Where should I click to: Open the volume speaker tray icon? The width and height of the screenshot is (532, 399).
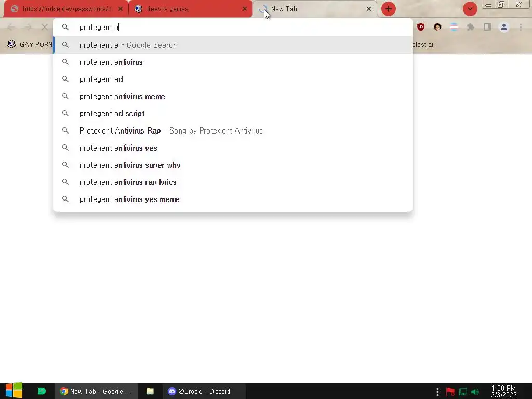tap(475, 392)
